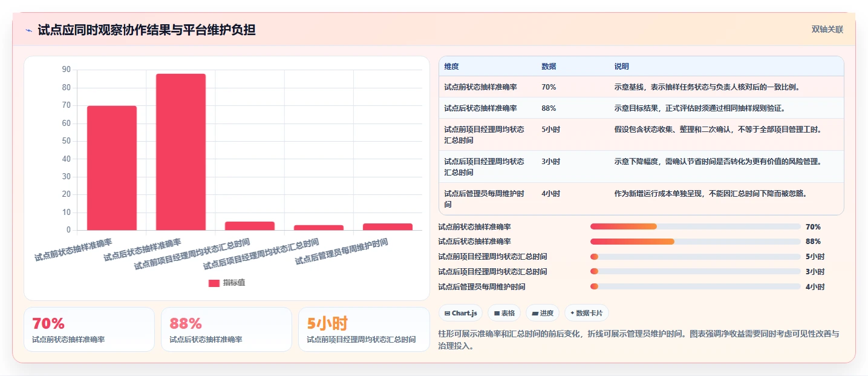The height and width of the screenshot is (376, 868).
Task: Click the red 指标值 legend swatch
Action: pyautogui.click(x=214, y=283)
